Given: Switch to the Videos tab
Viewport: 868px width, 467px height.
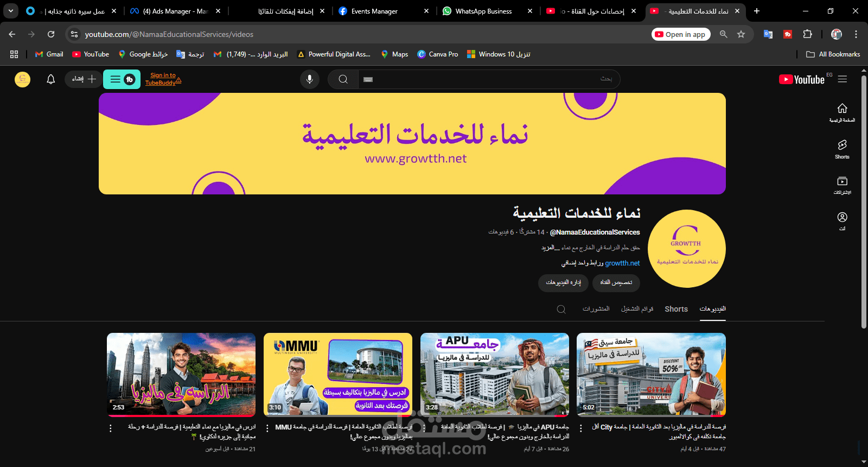Looking at the screenshot, I should 712,309.
